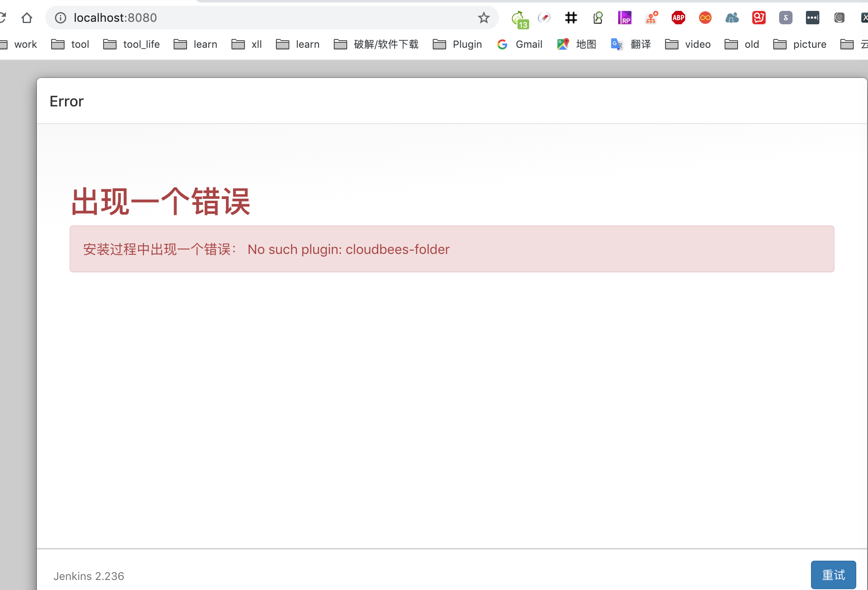Click the hash grid extension icon
The width and height of the screenshot is (868, 590).
[571, 18]
